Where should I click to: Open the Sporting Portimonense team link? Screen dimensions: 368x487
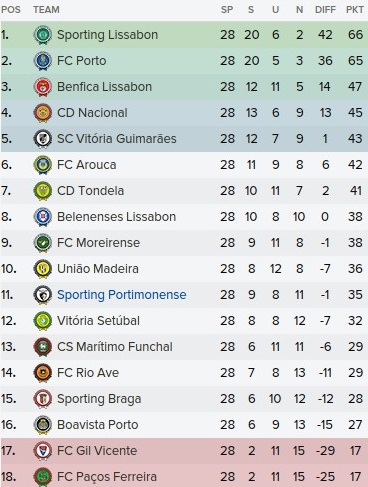click(122, 295)
